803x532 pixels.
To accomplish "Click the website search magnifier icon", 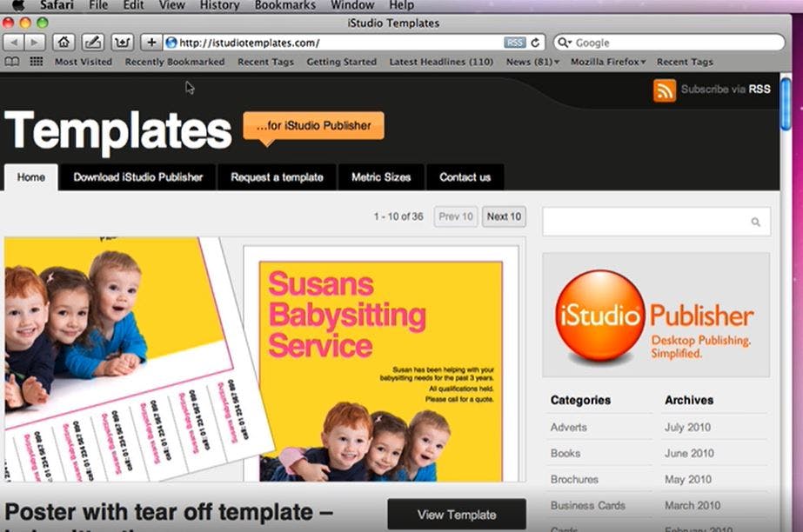I will click(x=755, y=222).
